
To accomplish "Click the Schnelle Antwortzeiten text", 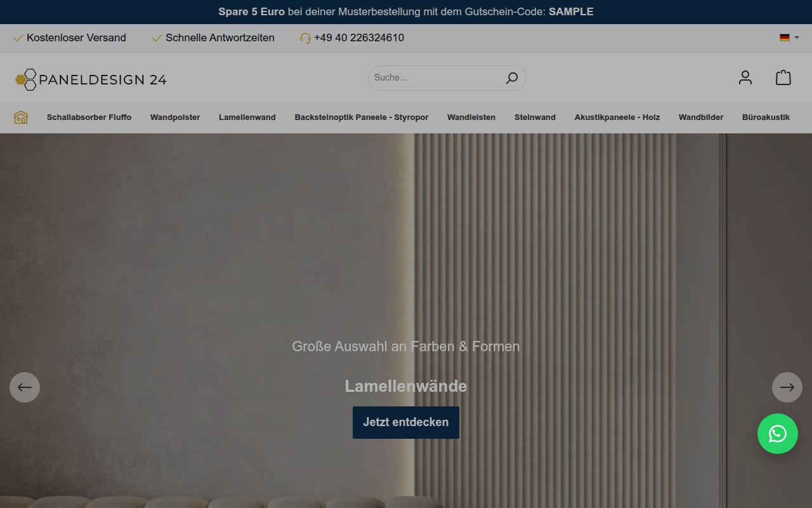I will (x=220, y=38).
